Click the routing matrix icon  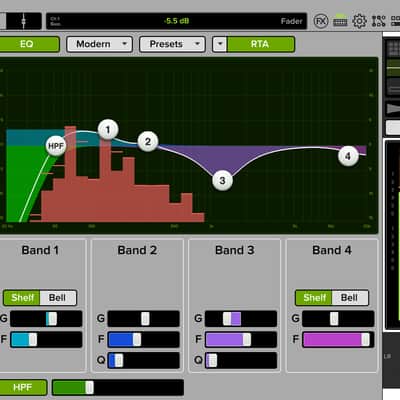tap(379, 21)
